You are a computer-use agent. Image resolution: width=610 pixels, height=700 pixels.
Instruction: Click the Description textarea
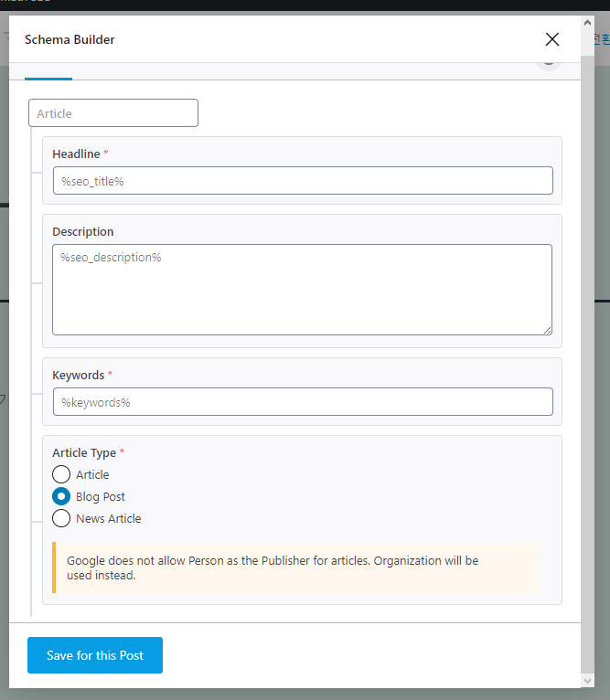pos(302,290)
